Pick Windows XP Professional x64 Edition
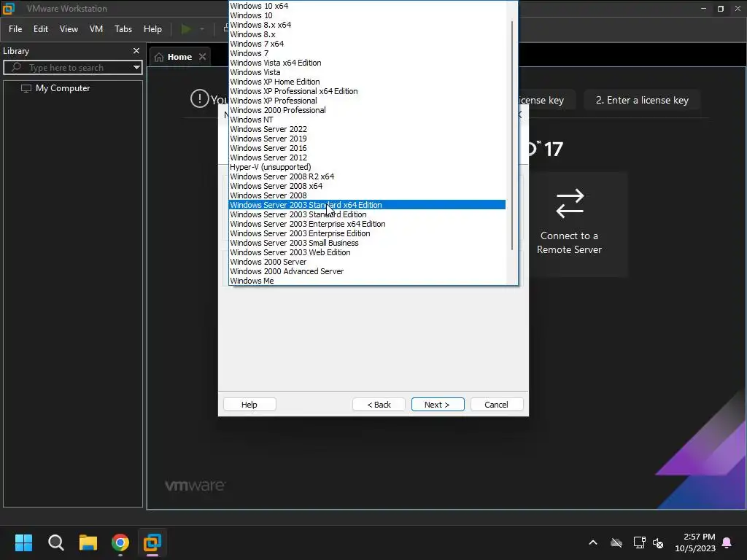 coord(368,91)
